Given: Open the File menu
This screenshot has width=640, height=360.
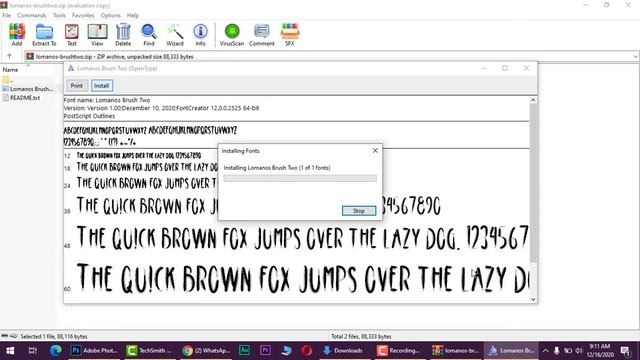Looking at the screenshot, I should (7, 15).
